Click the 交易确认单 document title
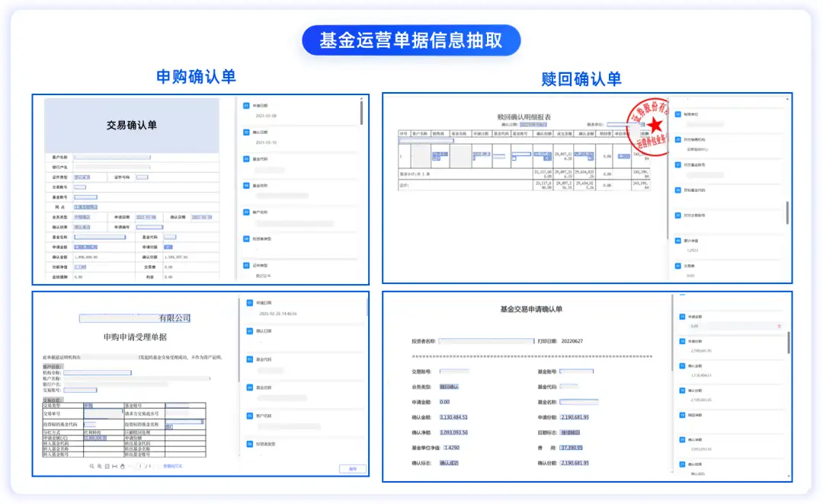The width and height of the screenshot is (823, 504). point(132,126)
